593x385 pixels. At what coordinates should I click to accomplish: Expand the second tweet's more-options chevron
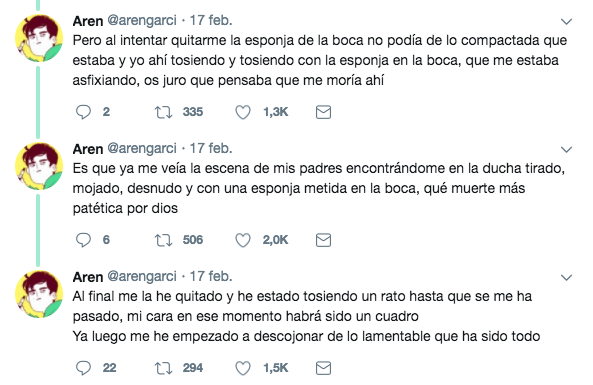pyautogui.click(x=566, y=150)
